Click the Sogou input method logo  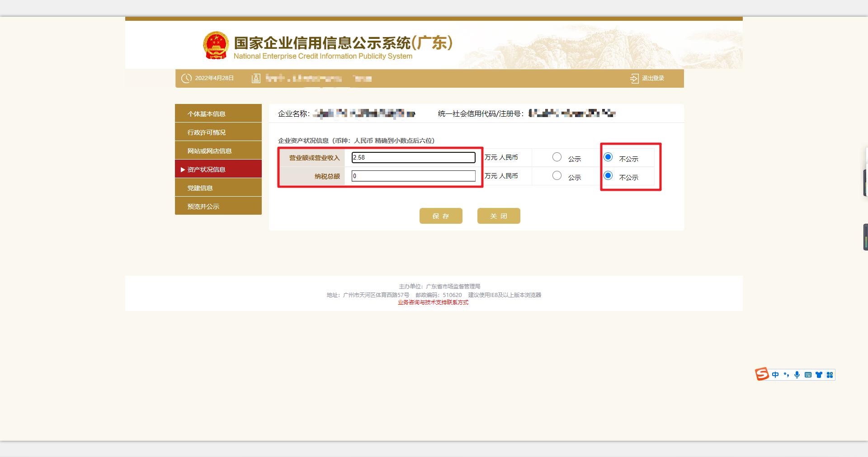click(x=763, y=374)
